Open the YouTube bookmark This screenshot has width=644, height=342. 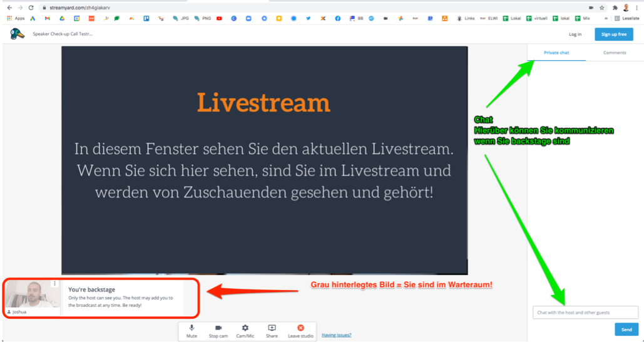point(219,19)
